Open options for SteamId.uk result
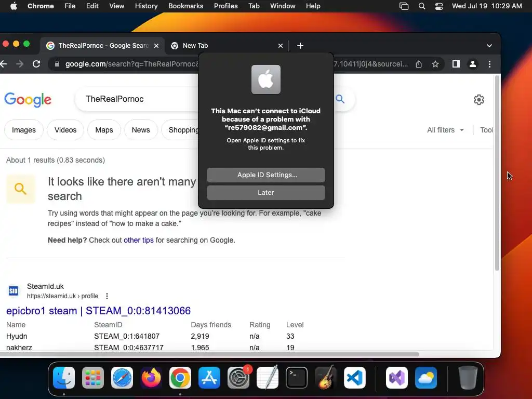 [107, 296]
